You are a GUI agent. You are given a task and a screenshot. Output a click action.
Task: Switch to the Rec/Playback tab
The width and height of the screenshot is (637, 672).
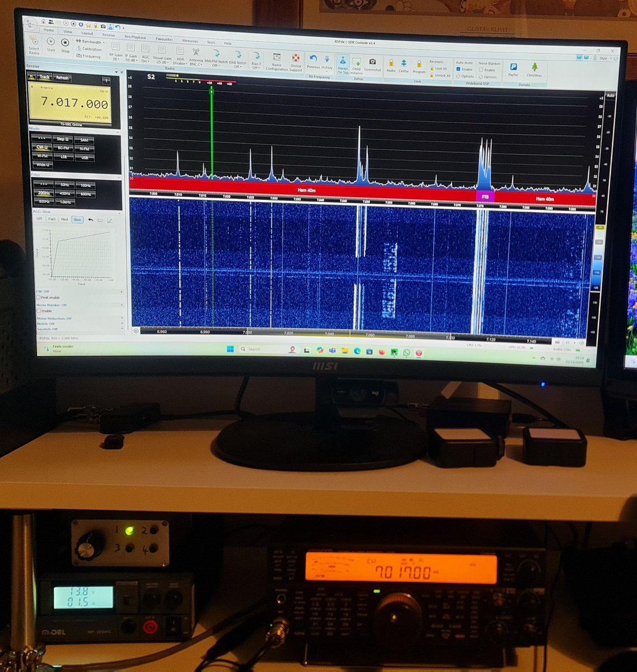click(135, 36)
